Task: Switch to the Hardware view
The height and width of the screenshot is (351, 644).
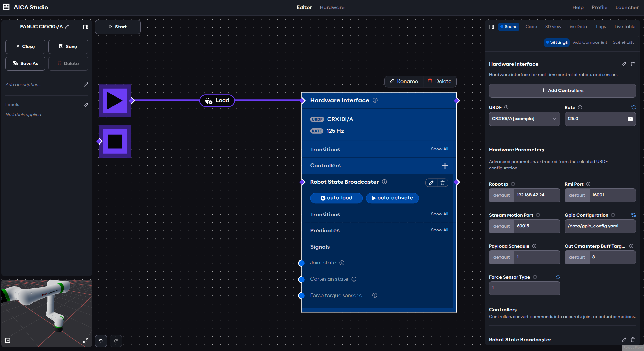Action: 332,7
